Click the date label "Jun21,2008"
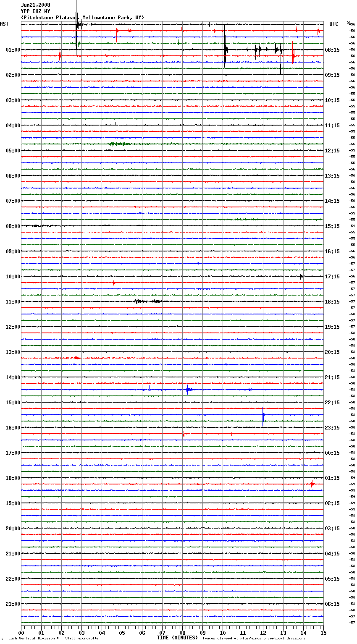This screenshot has height=644, width=357. click(x=36, y=5)
